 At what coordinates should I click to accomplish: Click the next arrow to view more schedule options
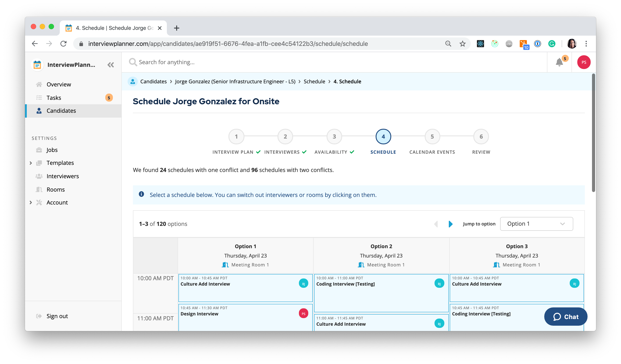click(451, 224)
